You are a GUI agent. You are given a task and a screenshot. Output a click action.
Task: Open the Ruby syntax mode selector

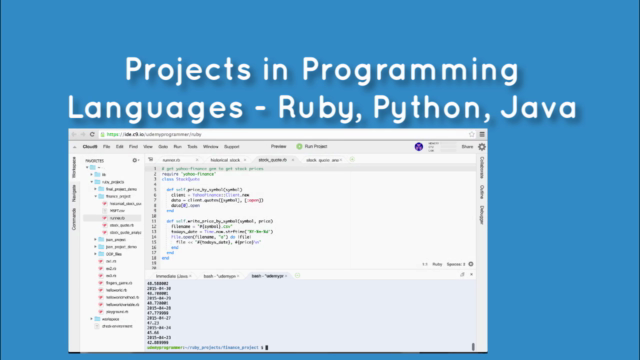click(x=437, y=264)
